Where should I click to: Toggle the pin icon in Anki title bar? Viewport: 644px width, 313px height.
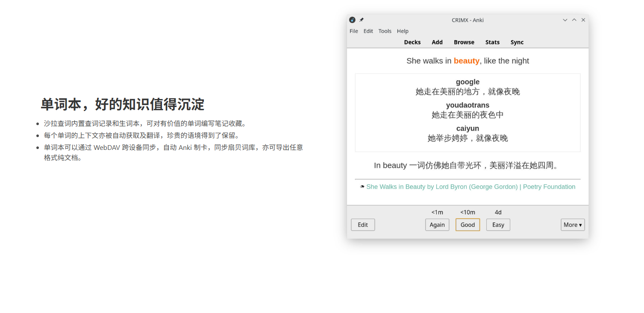point(362,20)
